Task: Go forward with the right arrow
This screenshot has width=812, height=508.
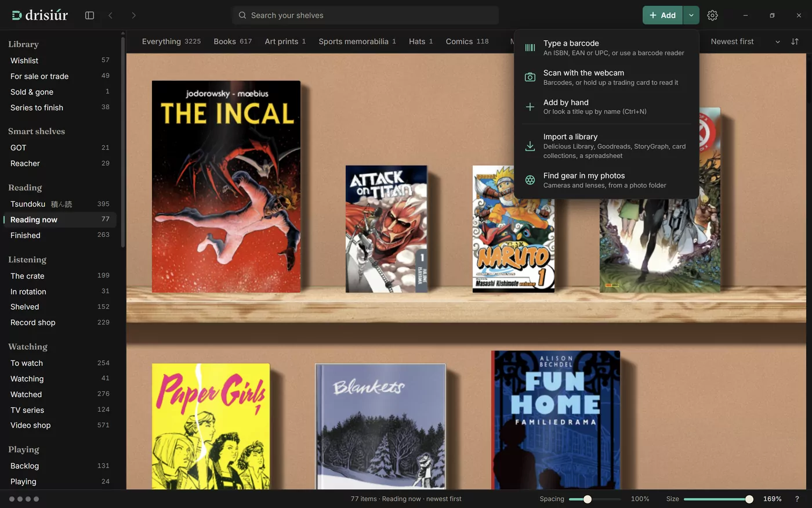Action: click(133, 15)
